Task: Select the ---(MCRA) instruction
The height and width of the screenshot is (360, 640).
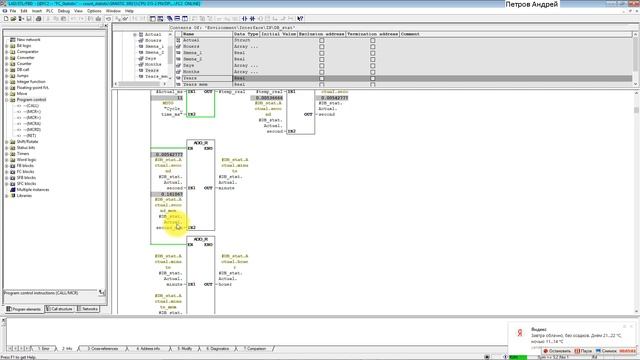Action: (32, 124)
